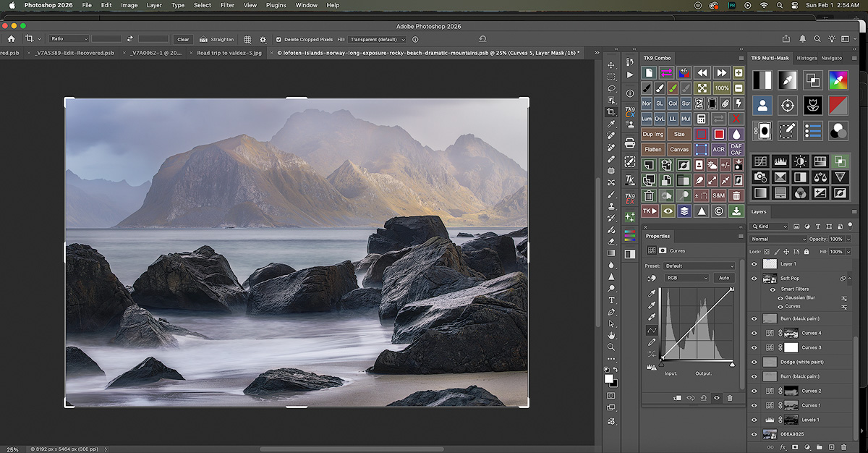
Task: Switch to _V7A5389-Edit-Recovered.psb tab
Action: [75, 53]
